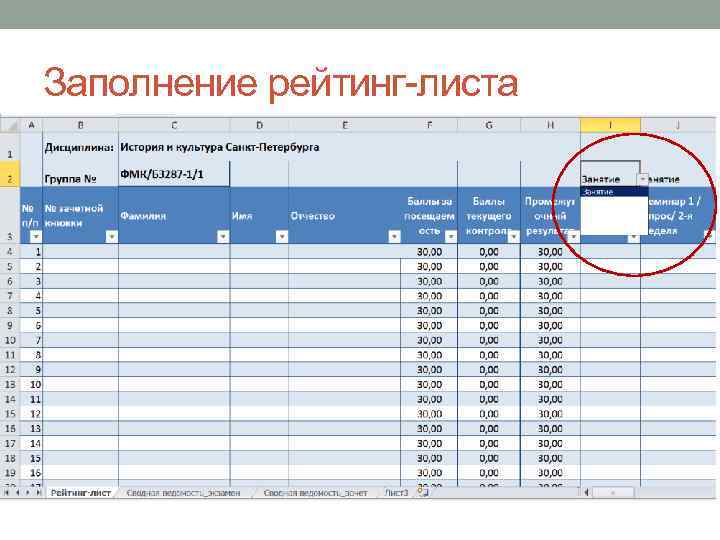720x540 pixels.
Task: Click the horizontal scrollbar thumb
Action: (x=613, y=492)
